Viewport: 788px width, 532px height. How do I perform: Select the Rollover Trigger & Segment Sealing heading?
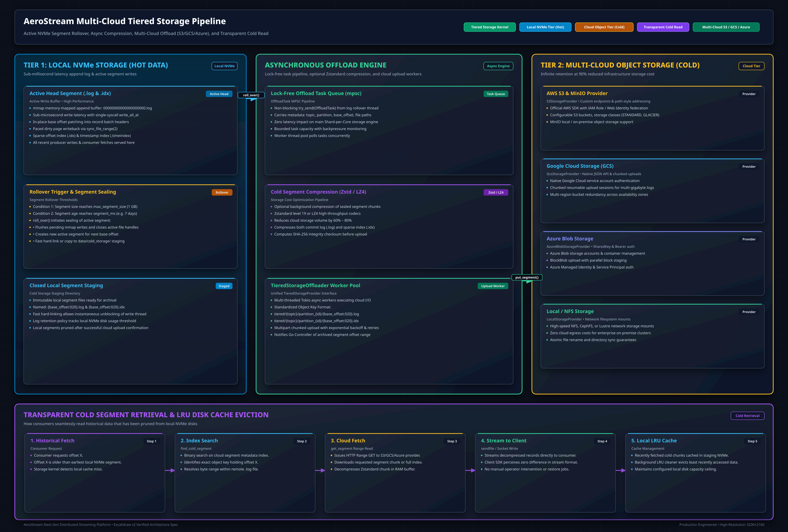pos(73,192)
